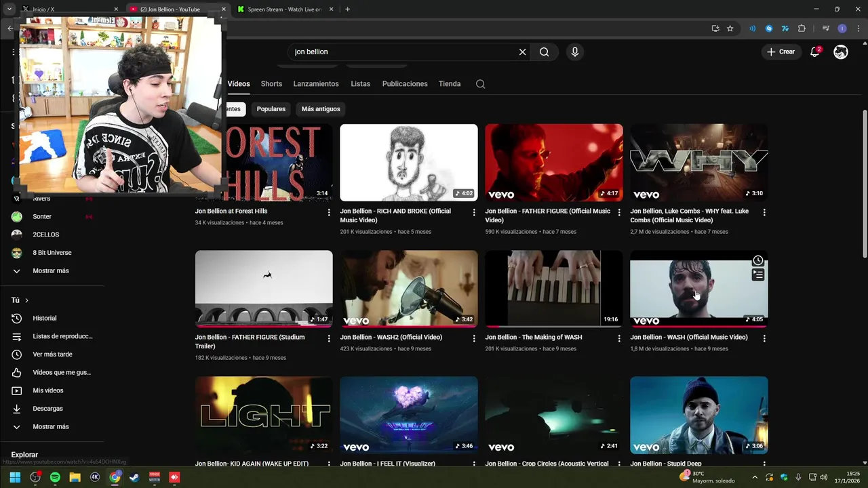Viewport: 868px width, 488px height.
Task: Play the LIGHT Kid Again thumbnail
Action: coord(264,415)
